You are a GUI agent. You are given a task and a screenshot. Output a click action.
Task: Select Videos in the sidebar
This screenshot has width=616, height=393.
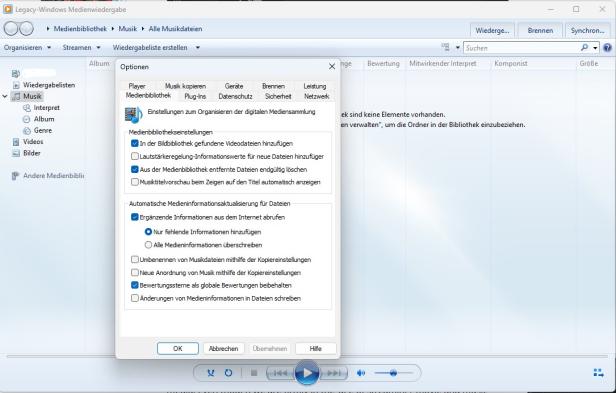(33, 142)
